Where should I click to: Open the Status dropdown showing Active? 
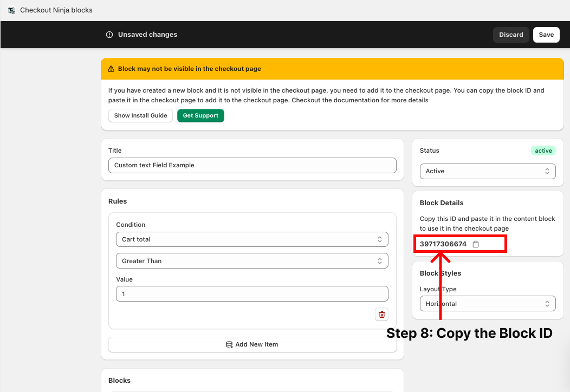(x=487, y=171)
